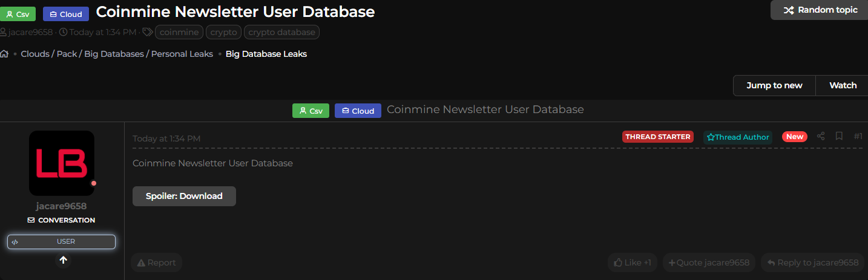
Task: Report this post
Action: pos(156,262)
